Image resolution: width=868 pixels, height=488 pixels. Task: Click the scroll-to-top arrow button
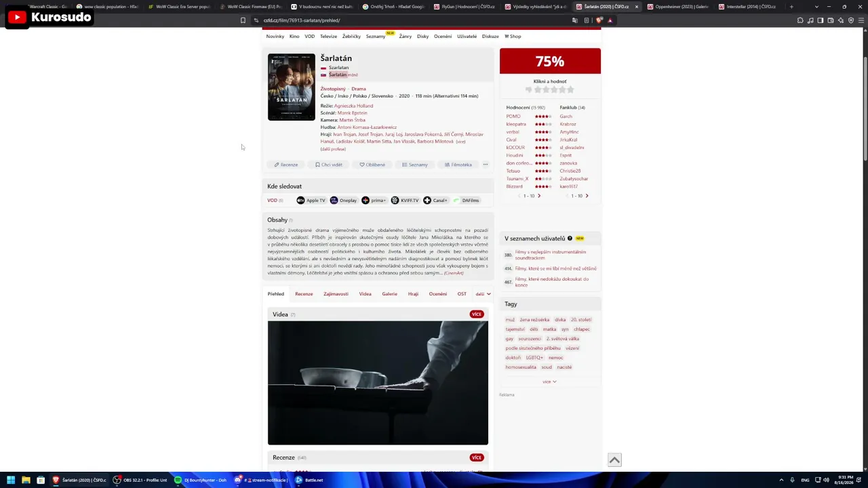pos(614,460)
